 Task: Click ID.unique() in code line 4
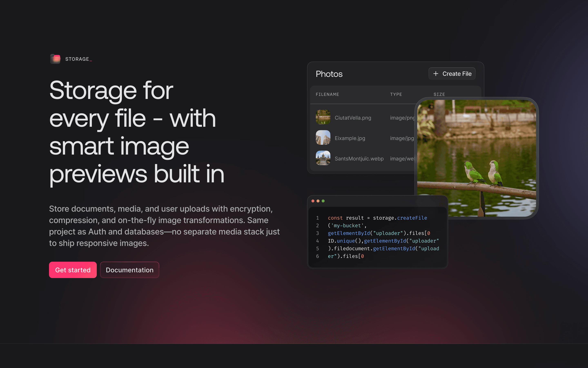coord(344,241)
